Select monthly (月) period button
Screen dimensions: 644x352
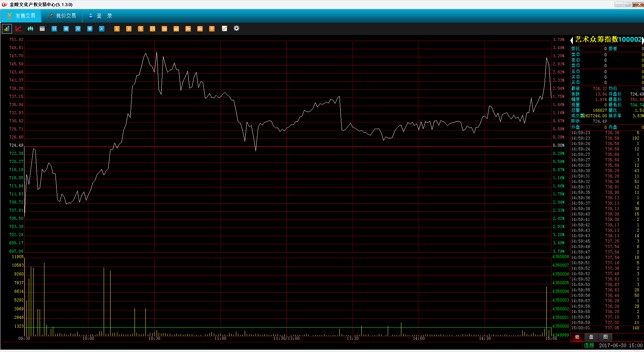(x=78, y=29)
